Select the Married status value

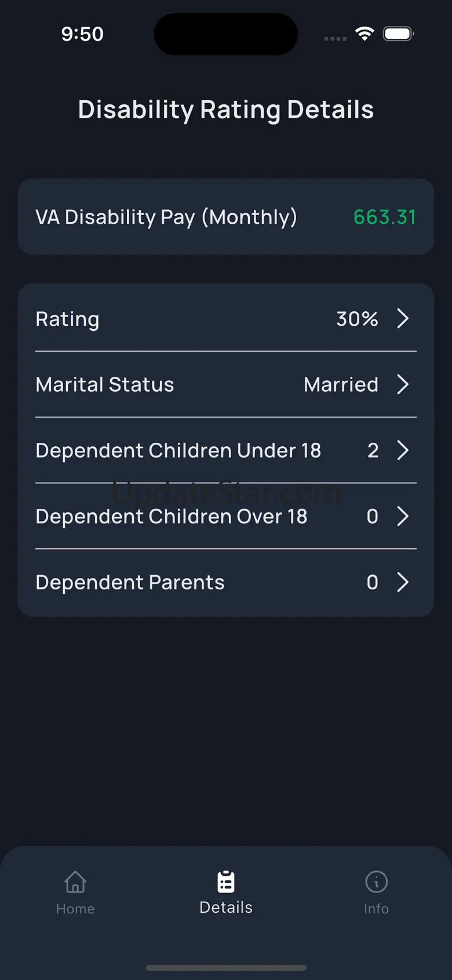(341, 385)
